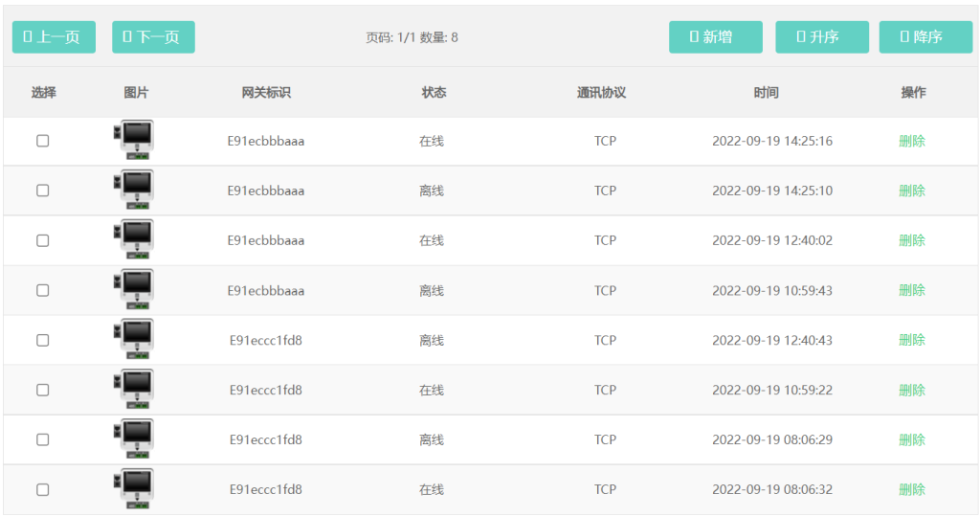The height and width of the screenshot is (517, 980).
Task: Click gateway image in 12:40:02 row
Action: [x=134, y=240]
